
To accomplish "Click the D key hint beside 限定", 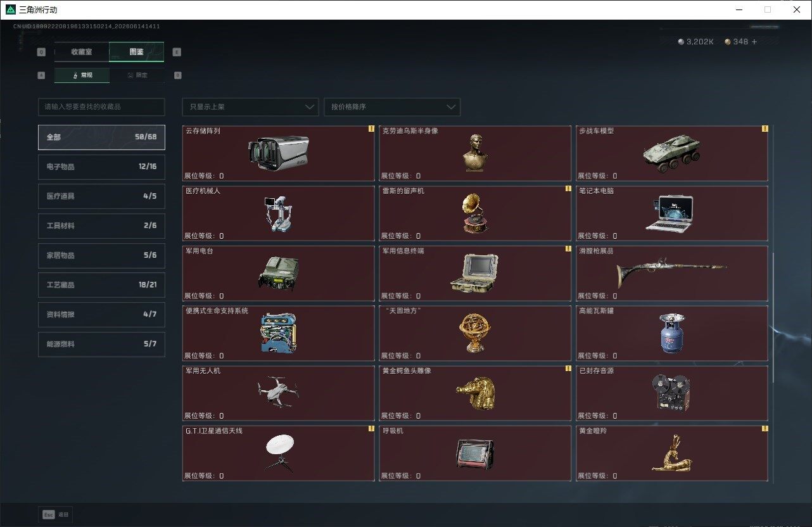I will (x=177, y=75).
